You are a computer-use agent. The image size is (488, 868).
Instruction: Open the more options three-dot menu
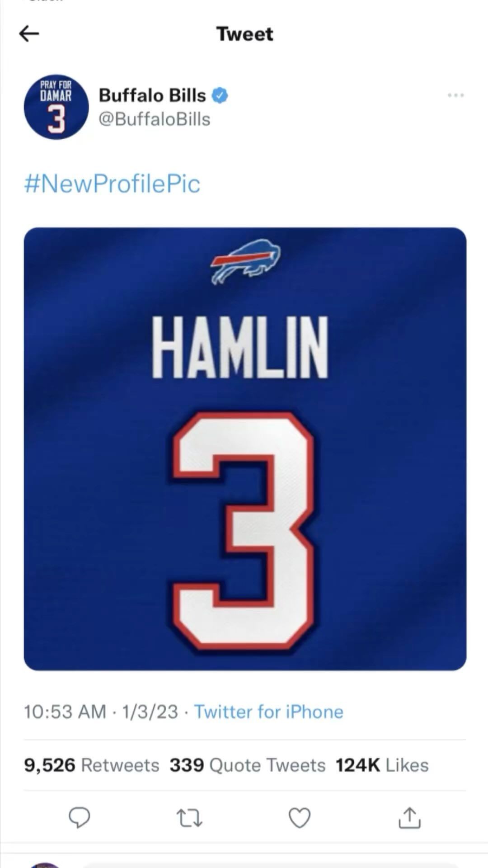(x=455, y=95)
